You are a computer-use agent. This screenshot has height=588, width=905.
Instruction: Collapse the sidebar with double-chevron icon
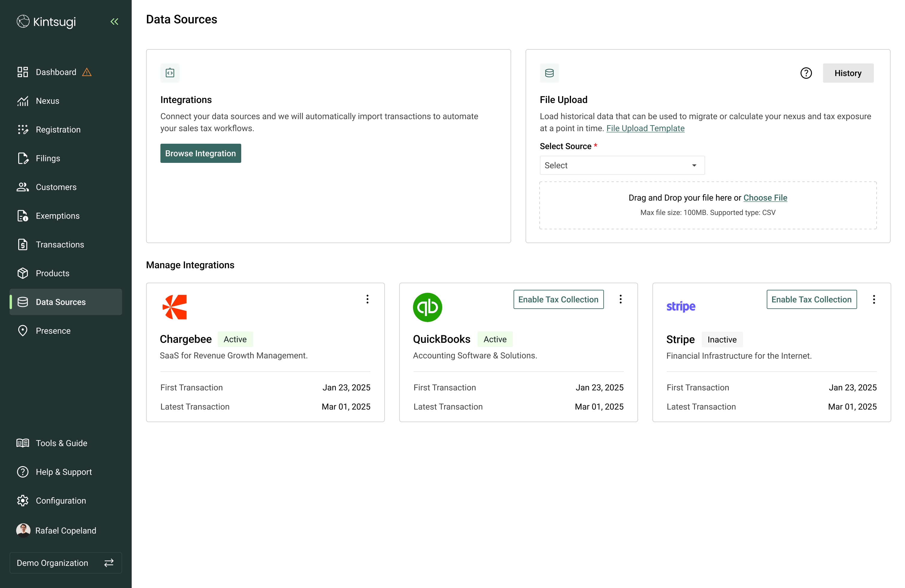(x=114, y=22)
